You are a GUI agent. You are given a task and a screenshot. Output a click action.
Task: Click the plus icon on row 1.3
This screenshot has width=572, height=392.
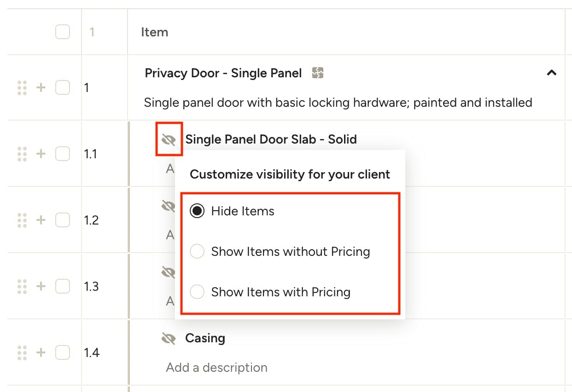41,286
